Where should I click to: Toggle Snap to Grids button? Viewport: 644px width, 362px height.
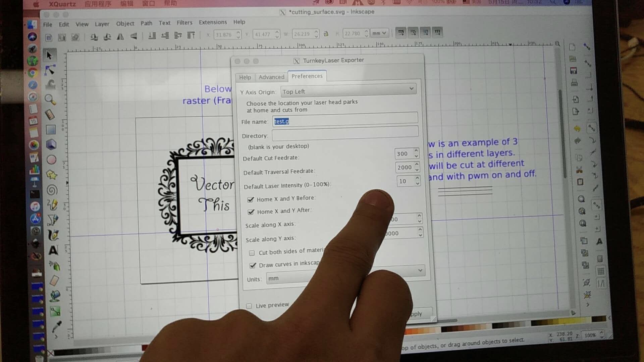(601, 271)
